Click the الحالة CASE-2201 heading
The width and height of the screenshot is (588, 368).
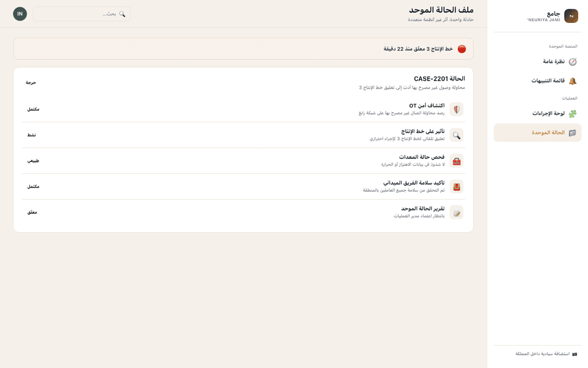(439, 79)
